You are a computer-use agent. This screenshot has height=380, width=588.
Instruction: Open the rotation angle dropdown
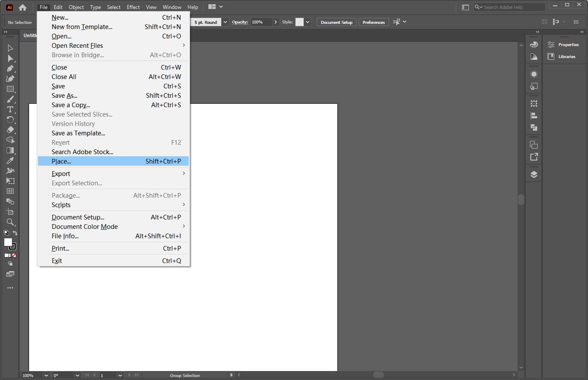pos(77,375)
